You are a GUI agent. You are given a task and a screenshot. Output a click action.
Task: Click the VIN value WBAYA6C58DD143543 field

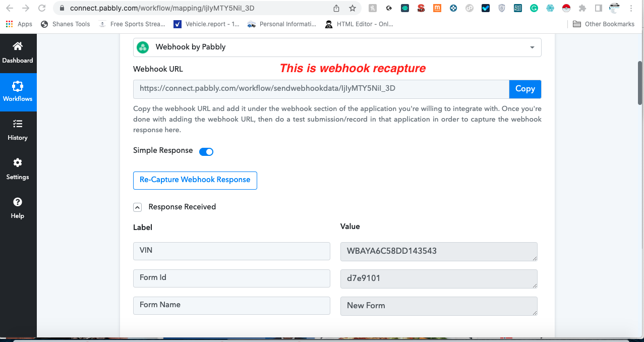pyautogui.click(x=439, y=252)
